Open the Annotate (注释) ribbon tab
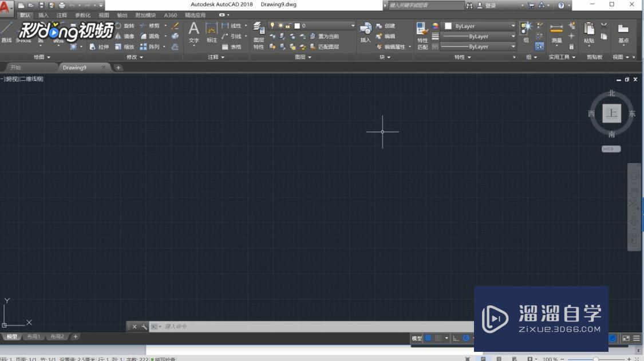 (x=62, y=15)
